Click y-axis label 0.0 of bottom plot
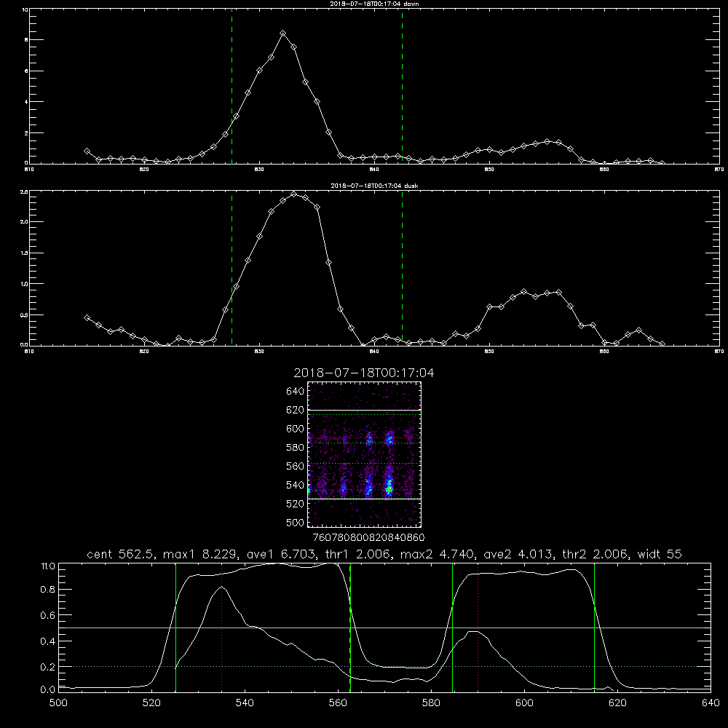Screen dimensions: 728x728 coord(48,689)
